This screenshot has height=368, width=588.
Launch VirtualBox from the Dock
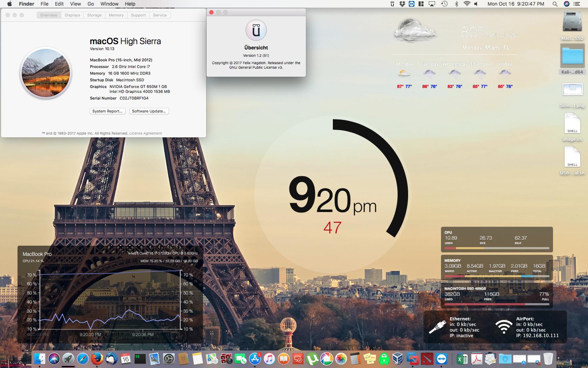(x=398, y=359)
